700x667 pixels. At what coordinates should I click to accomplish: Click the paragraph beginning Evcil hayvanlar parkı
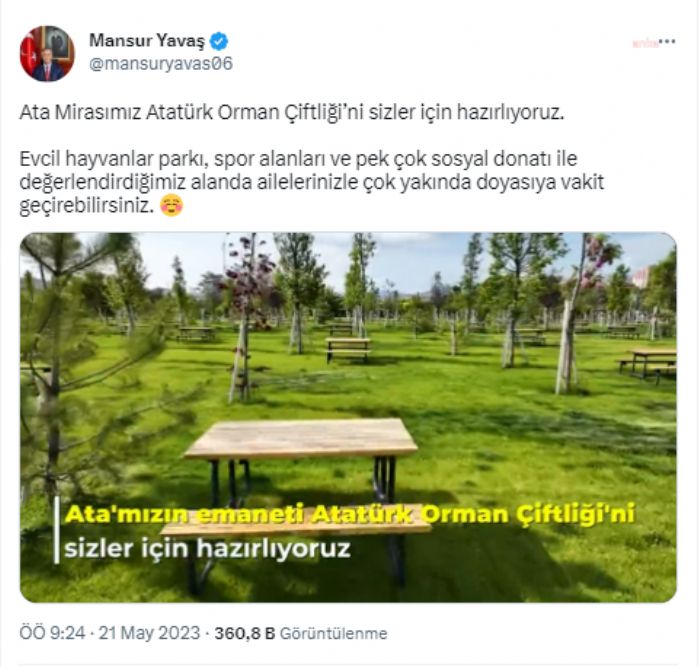(x=312, y=182)
